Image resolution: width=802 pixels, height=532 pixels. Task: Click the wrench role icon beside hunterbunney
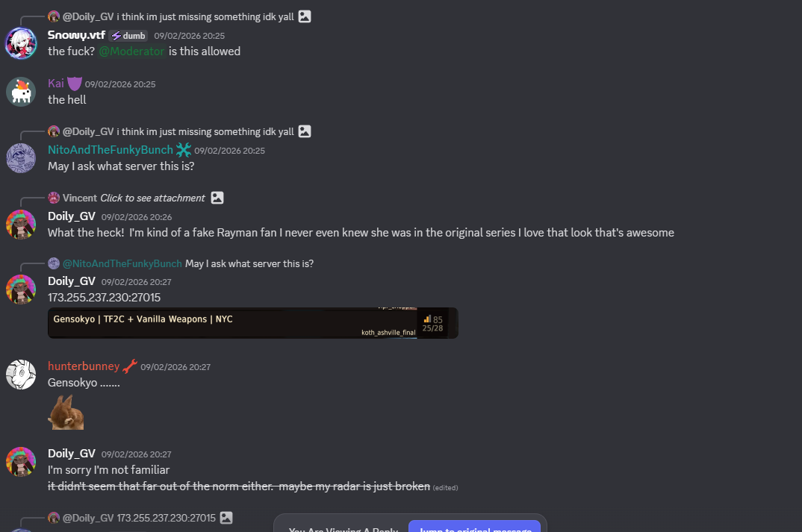(129, 366)
